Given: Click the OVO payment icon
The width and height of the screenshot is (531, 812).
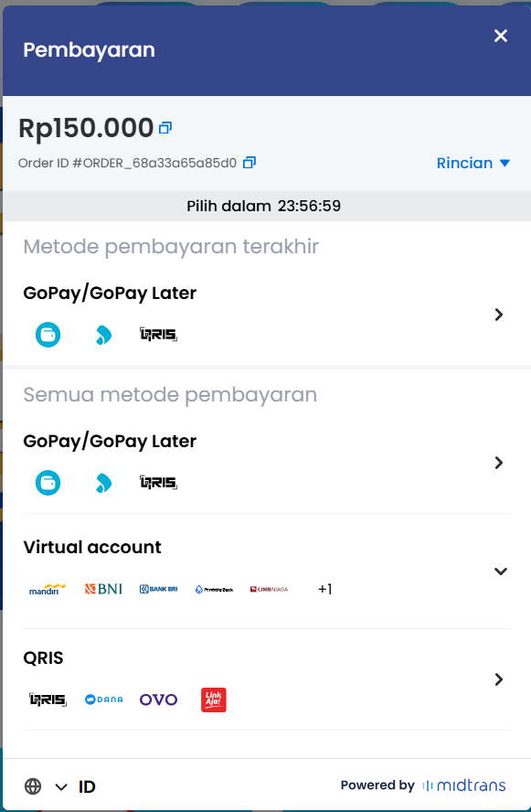Looking at the screenshot, I should pyautogui.click(x=158, y=698).
